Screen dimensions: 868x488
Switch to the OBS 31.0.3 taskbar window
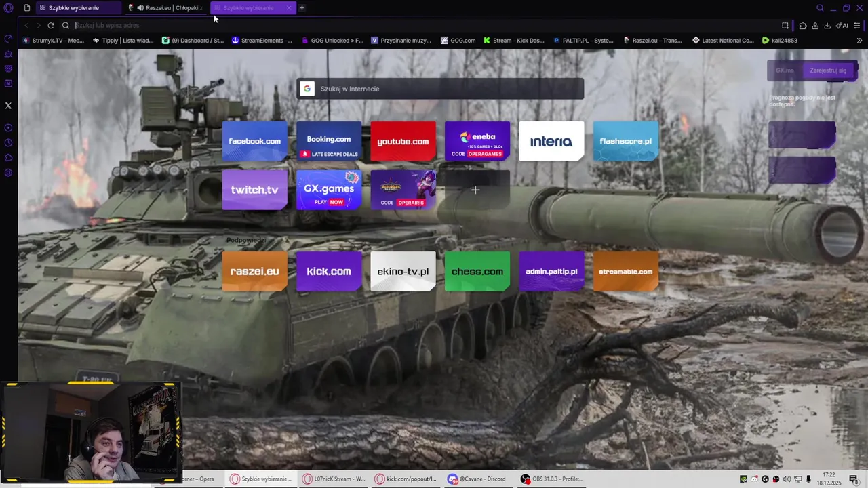(x=551, y=479)
